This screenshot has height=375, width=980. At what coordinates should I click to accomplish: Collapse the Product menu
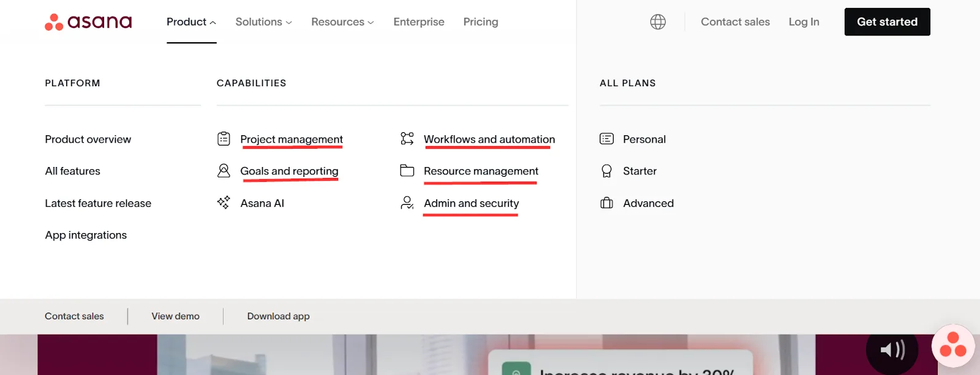coord(191,22)
